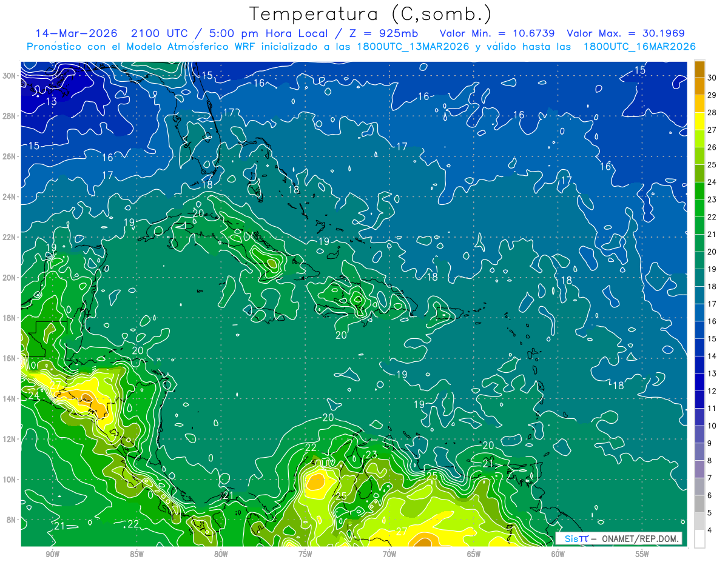This screenshot has height=562, width=728.
Task: Pick the blue swatch between 15 and 16
Action: click(x=699, y=330)
